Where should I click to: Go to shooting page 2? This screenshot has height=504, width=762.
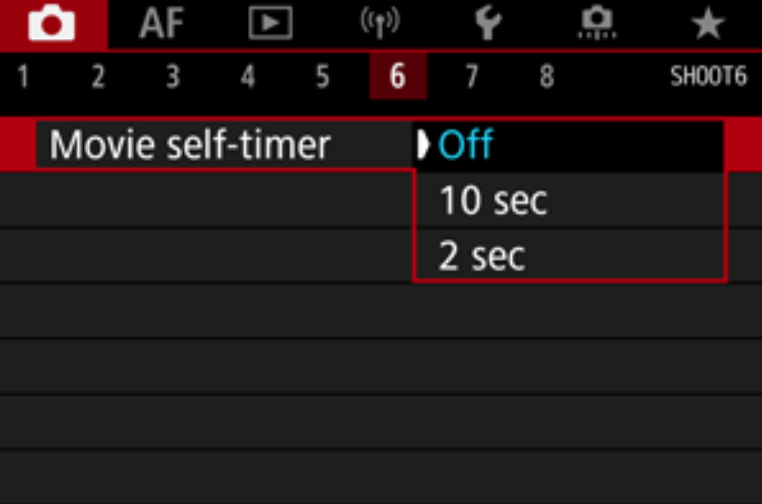click(x=98, y=77)
